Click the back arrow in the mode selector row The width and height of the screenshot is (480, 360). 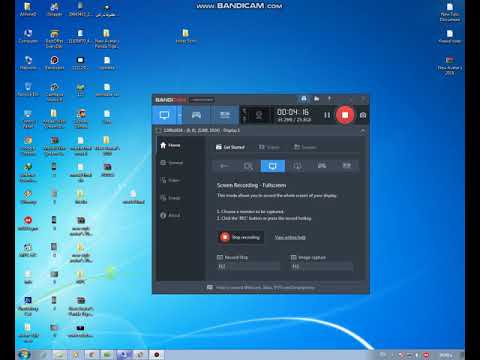pos(224,166)
